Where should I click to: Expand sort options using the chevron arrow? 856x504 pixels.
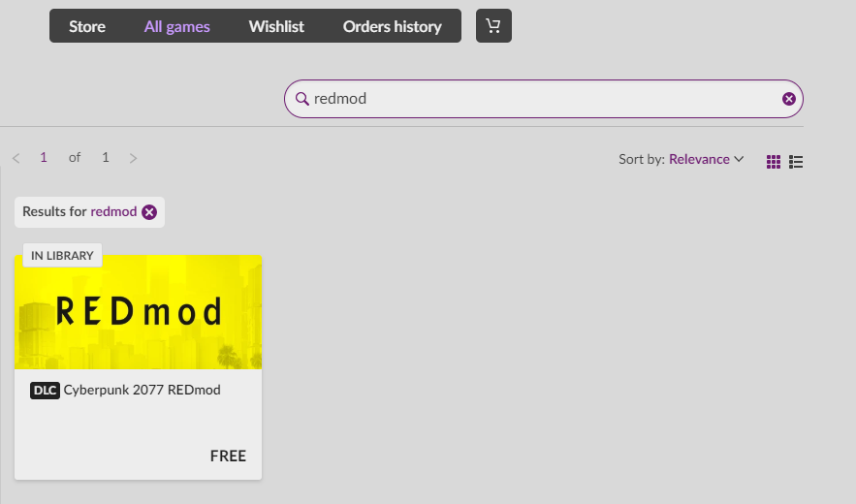tap(739, 159)
